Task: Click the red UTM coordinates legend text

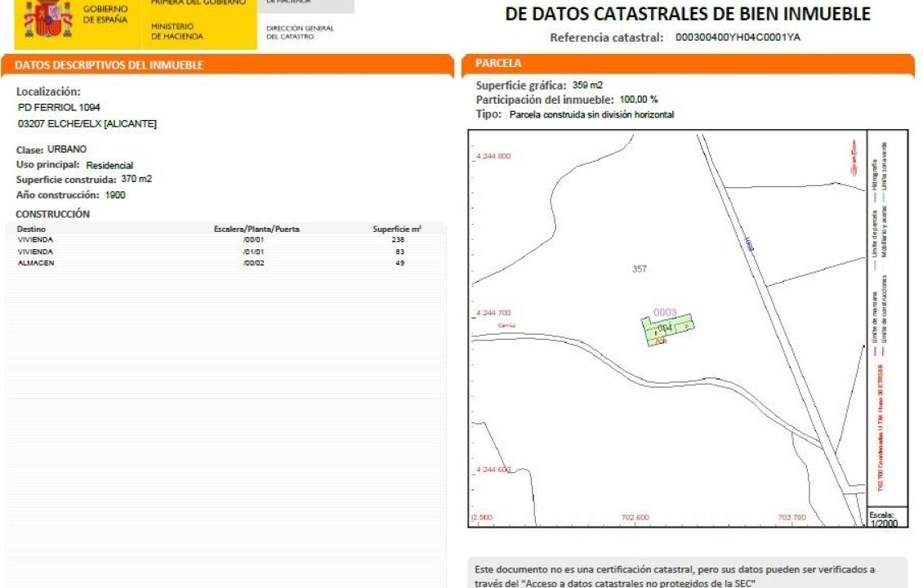Action: (x=881, y=428)
